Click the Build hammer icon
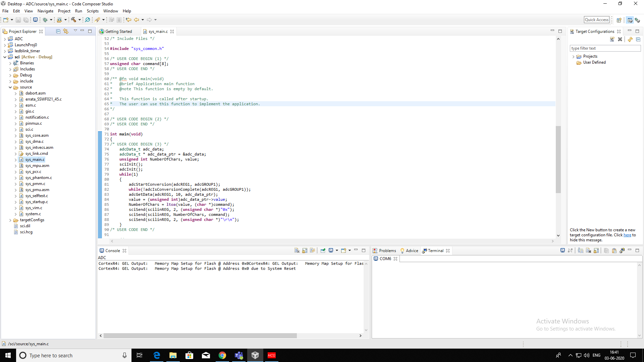This screenshot has width=644, height=362. click(x=73, y=20)
